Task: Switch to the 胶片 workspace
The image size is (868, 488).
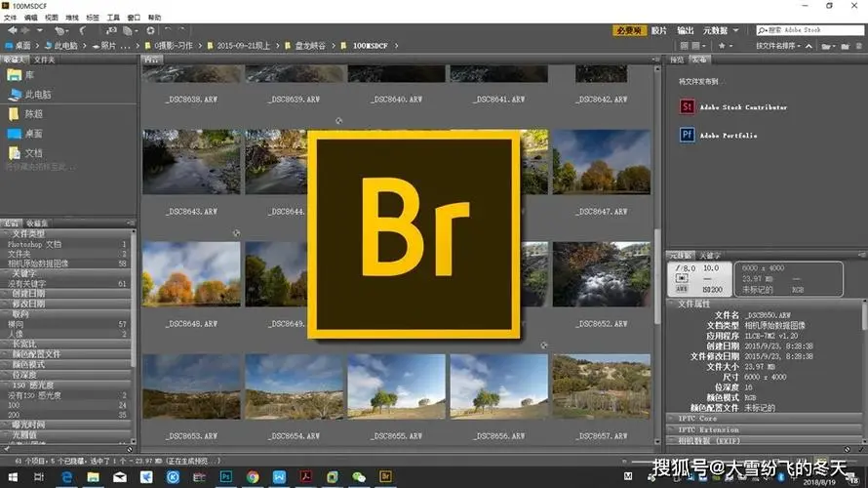Action: click(658, 30)
